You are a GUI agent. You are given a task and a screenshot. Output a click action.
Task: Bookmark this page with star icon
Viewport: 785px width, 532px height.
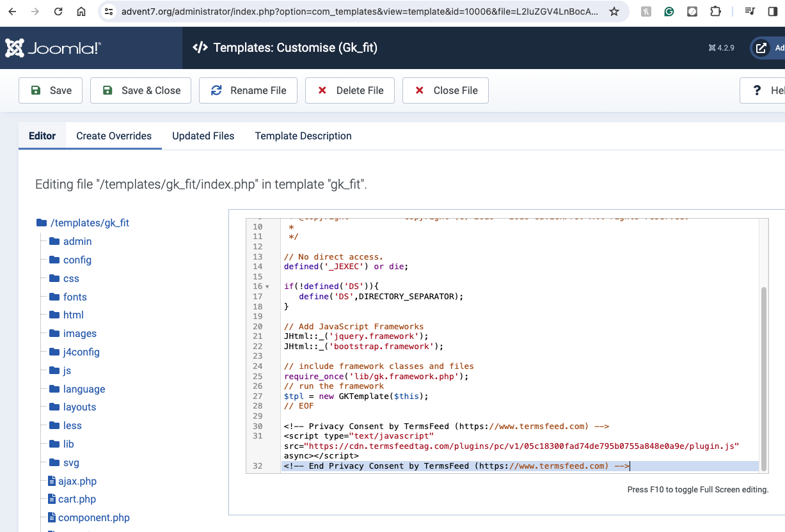614,12
